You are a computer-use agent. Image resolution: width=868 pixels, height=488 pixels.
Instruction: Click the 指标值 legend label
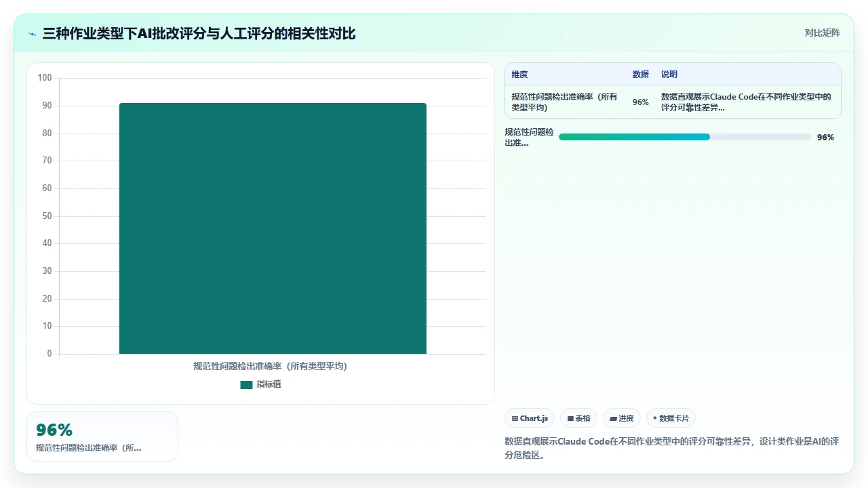(x=269, y=384)
